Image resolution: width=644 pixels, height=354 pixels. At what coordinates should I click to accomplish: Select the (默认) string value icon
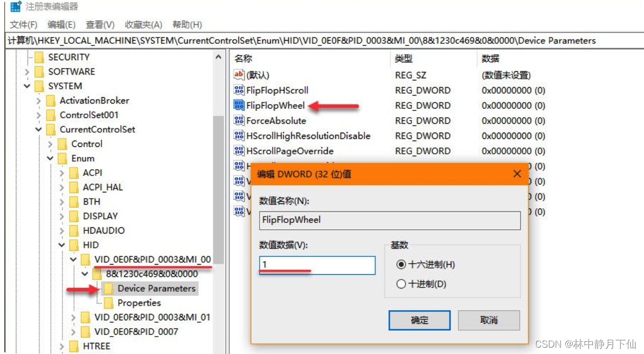click(238, 75)
